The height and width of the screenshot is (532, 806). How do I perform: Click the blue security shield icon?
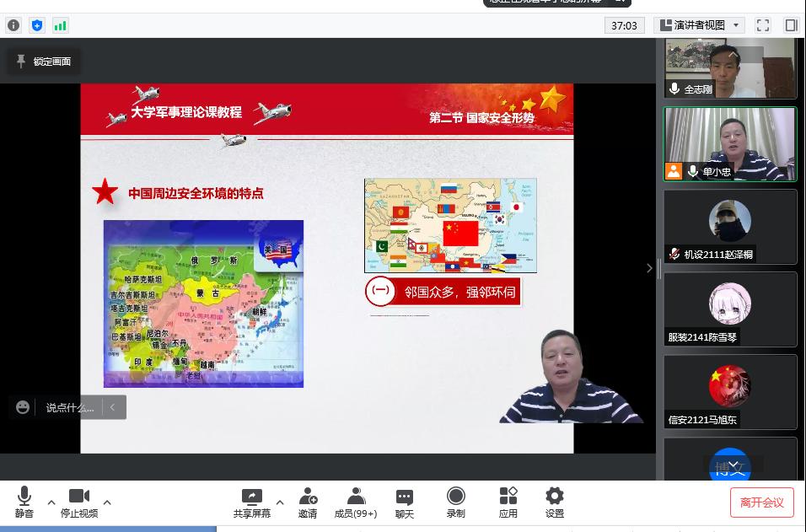37,25
